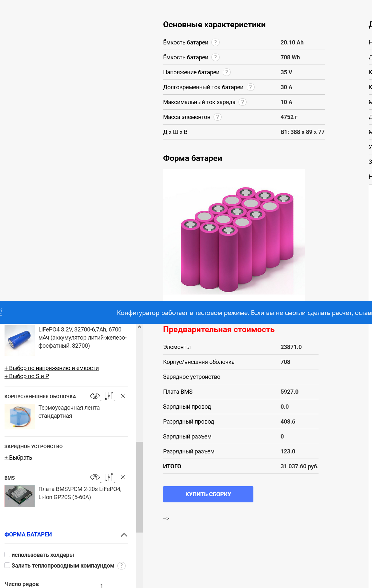372x588 pixels.
Task: Toggle eye visibility for Корпус/внешняя оболочка
Action: 95,396
